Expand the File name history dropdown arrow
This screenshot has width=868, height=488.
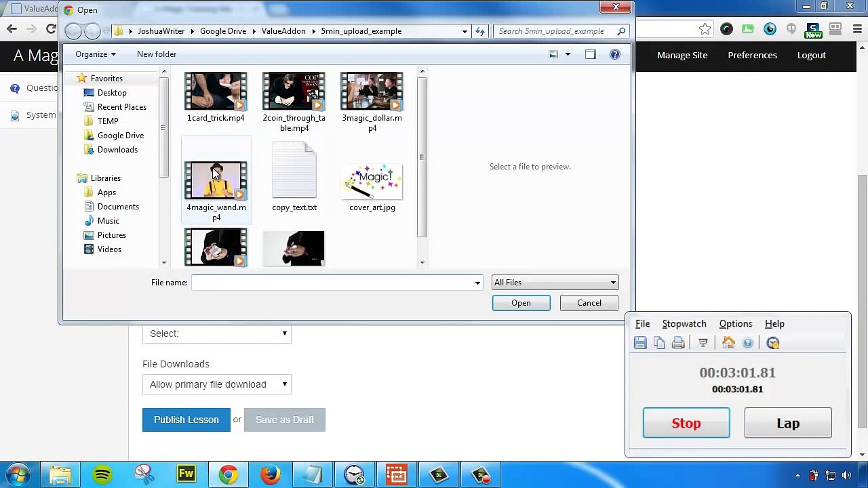tap(477, 283)
